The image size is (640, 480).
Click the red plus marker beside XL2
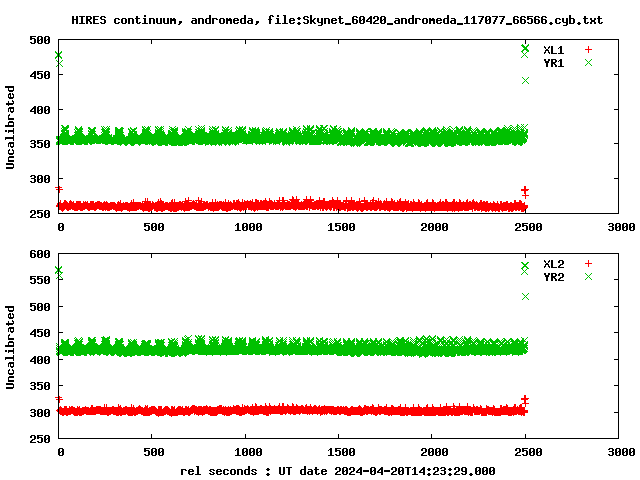[588, 264]
